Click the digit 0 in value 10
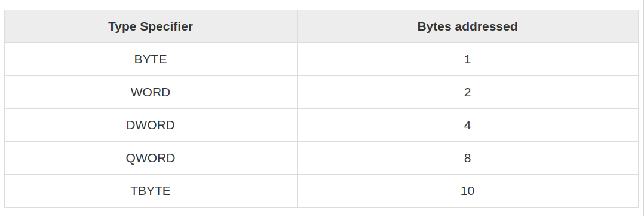 coord(471,191)
